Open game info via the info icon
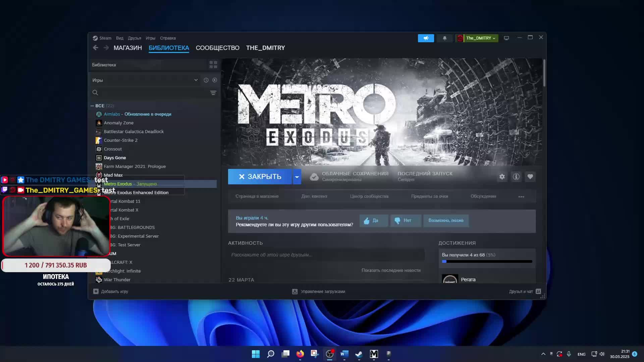This screenshot has width=644, height=362. 516,177
